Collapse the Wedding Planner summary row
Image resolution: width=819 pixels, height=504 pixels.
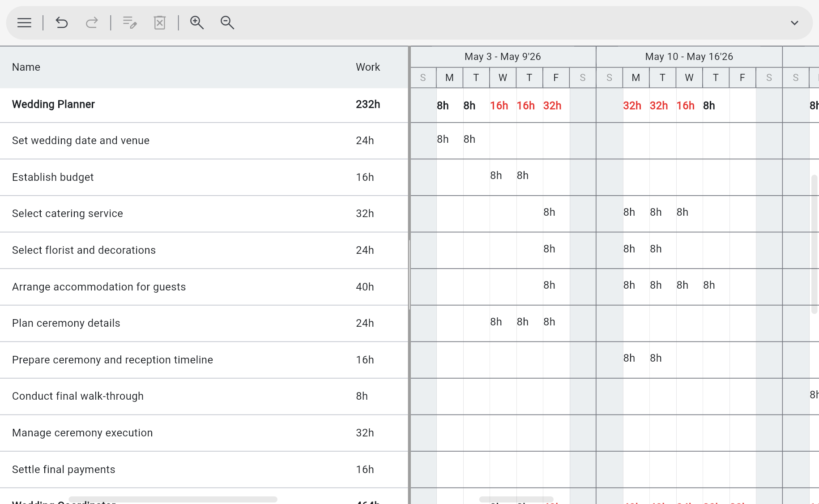(53, 104)
